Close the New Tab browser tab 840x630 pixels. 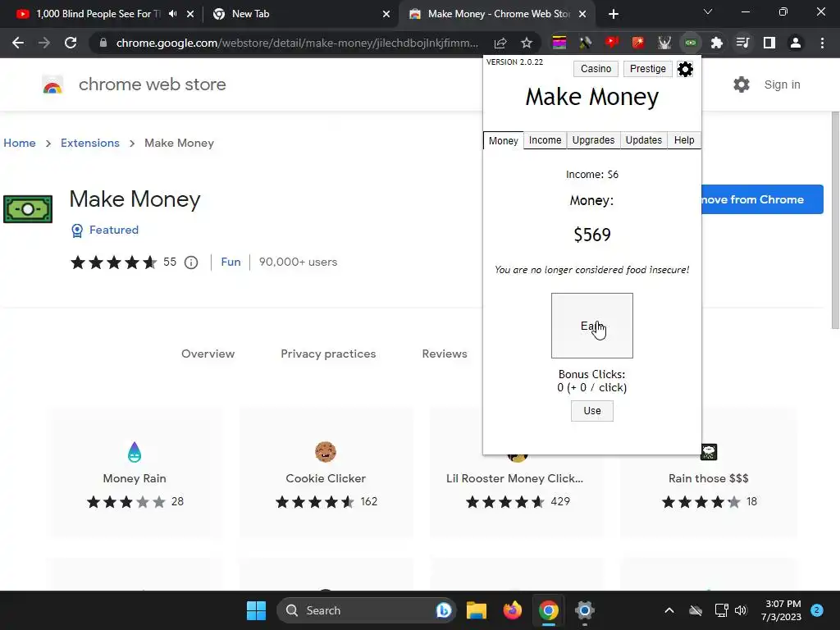click(x=386, y=14)
